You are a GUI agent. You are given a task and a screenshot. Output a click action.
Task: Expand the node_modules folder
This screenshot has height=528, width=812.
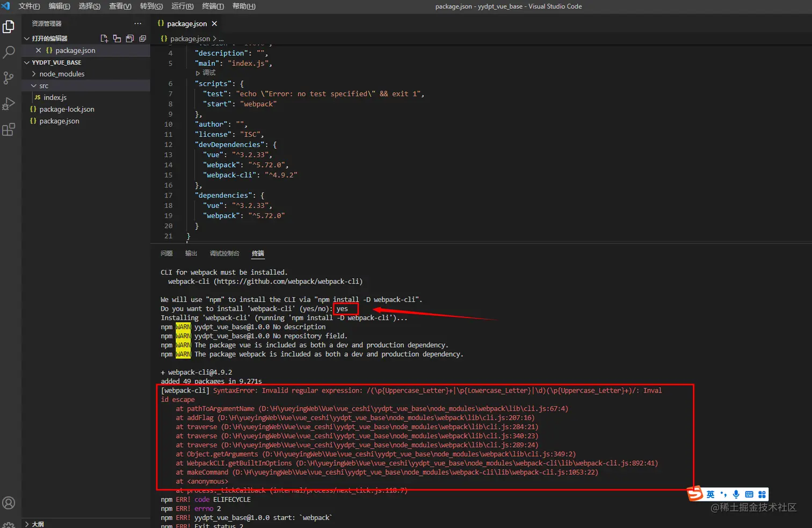coord(34,74)
